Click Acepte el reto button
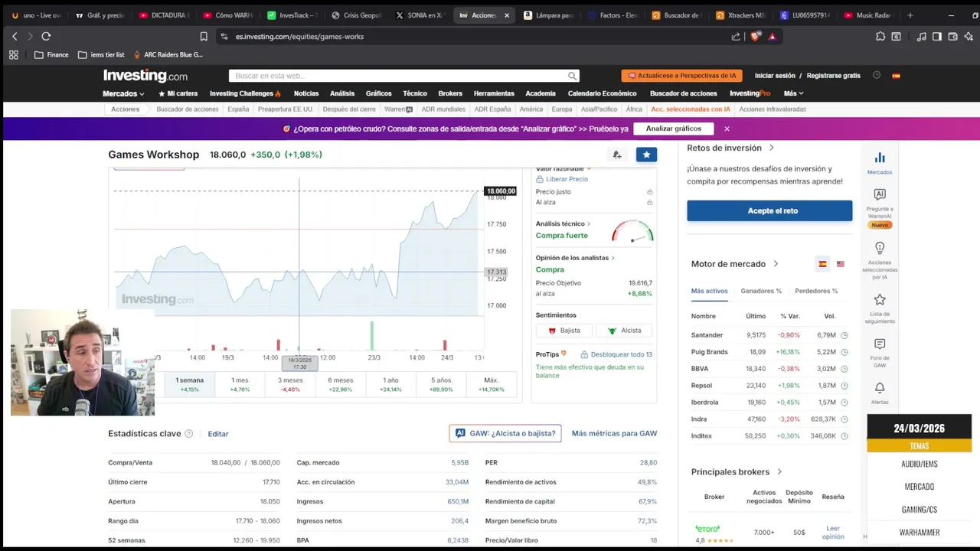Viewport: 980px width, 551px height. coord(769,210)
